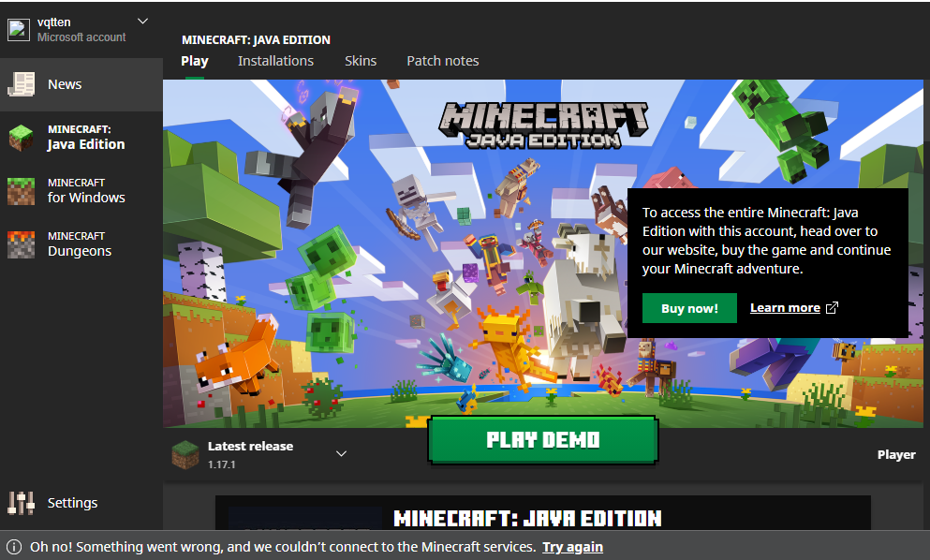Click the Settings sliders icon
Screen dimensions: 930x560
(22, 503)
